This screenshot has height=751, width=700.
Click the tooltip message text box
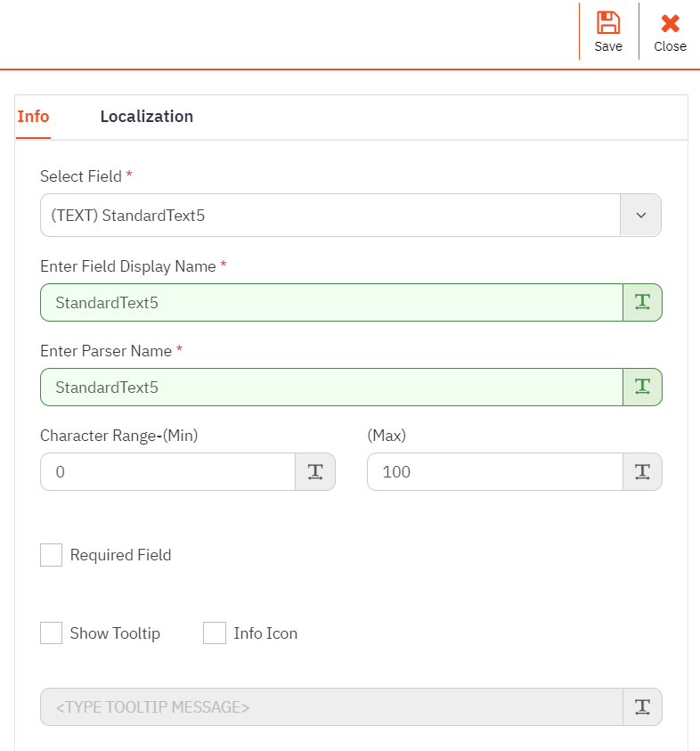pos(330,706)
